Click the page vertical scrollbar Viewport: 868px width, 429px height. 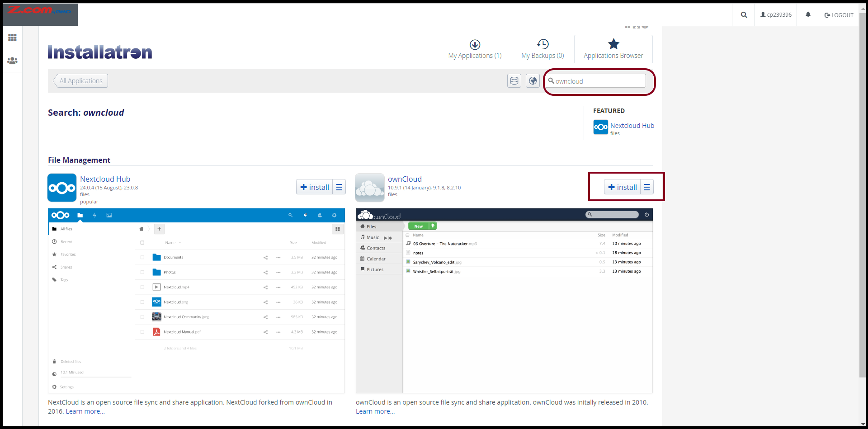pyautogui.click(x=863, y=194)
